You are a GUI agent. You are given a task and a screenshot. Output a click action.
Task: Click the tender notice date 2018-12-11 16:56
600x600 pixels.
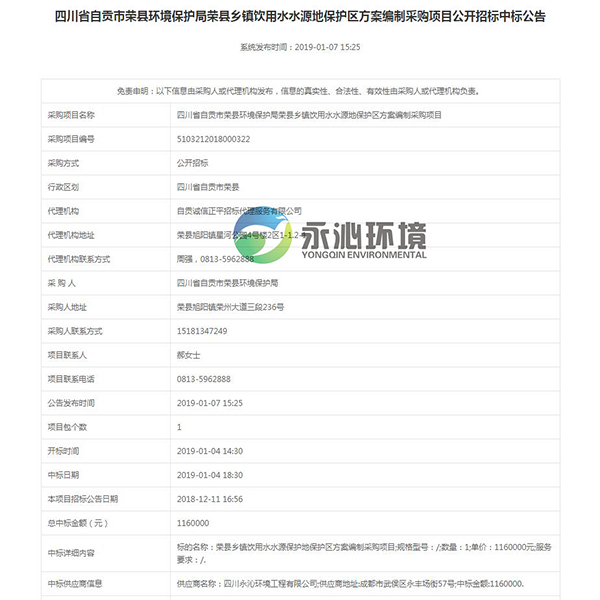pyautogui.click(x=210, y=499)
